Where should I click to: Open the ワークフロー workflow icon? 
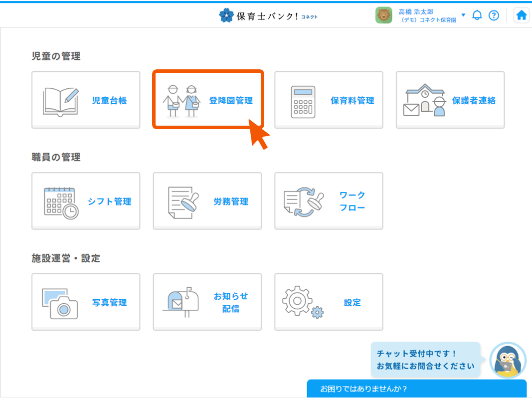tap(328, 201)
